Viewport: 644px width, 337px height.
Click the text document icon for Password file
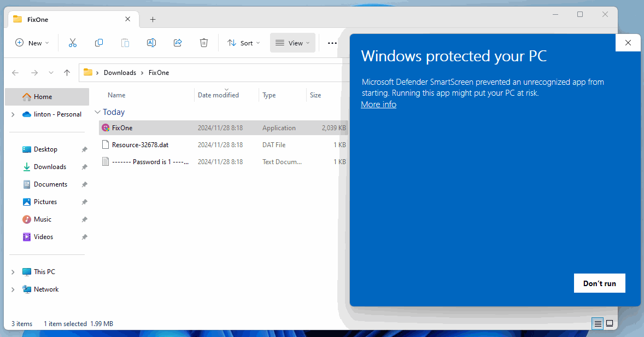[106, 161]
